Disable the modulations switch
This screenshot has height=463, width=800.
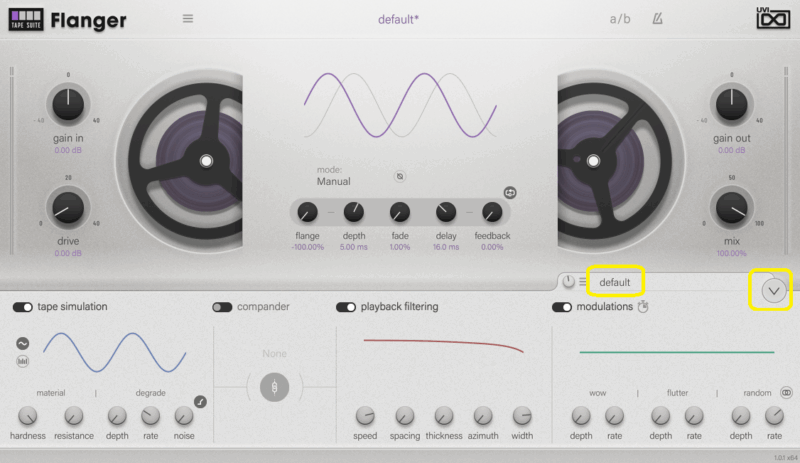pyautogui.click(x=562, y=307)
